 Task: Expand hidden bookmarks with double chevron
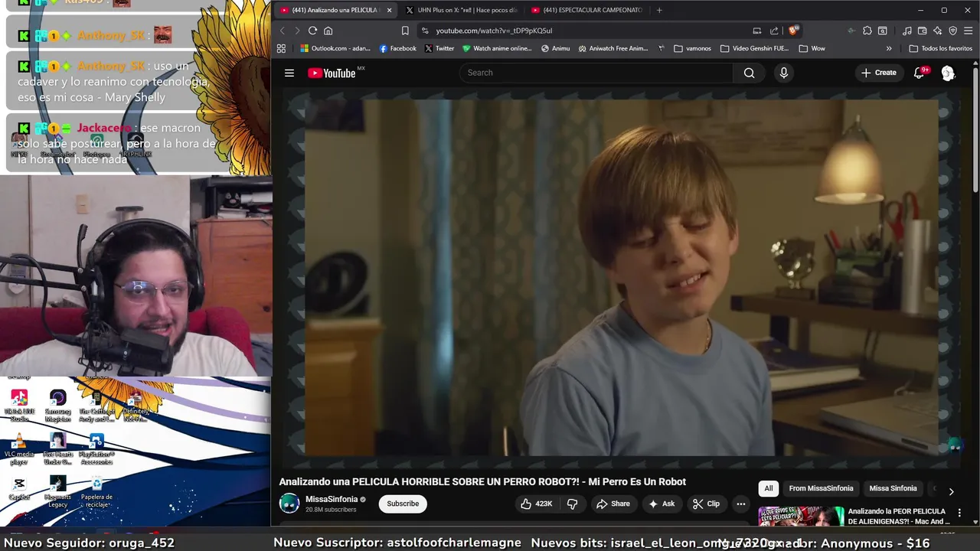click(x=889, y=48)
